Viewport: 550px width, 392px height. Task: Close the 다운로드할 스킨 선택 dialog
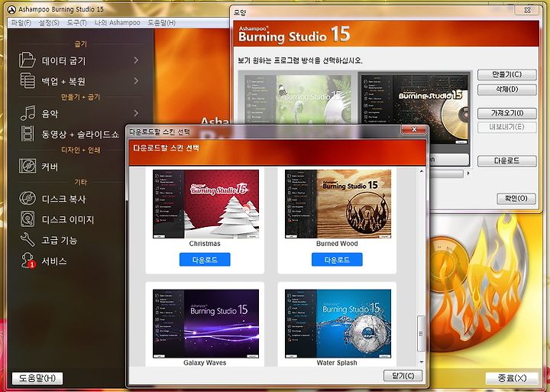point(413,129)
